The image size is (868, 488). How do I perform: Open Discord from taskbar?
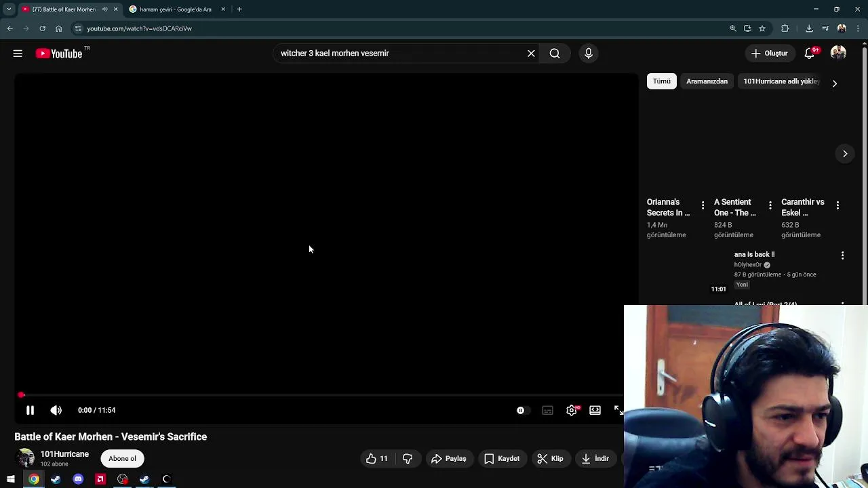coord(78,479)
